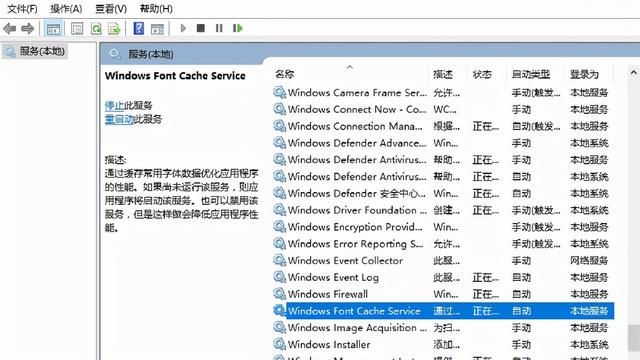
Task: Select Windows Event Log row
Action: 443,277
